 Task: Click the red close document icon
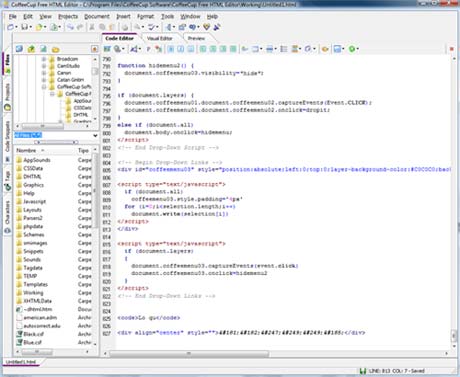click(x=452, y=49)
